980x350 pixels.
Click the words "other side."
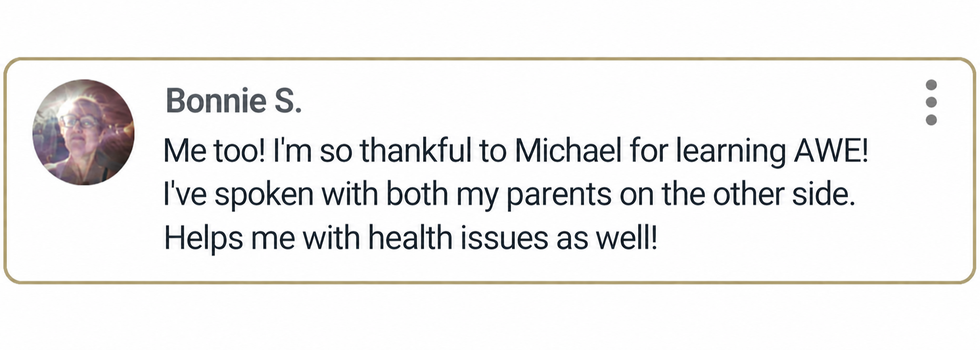coord(784,194)
